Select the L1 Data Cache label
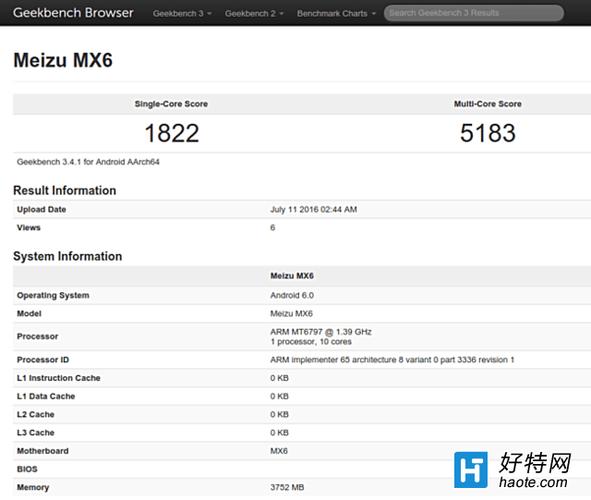The width and height of the screenshot is (591, 500). tap(46, 396)
